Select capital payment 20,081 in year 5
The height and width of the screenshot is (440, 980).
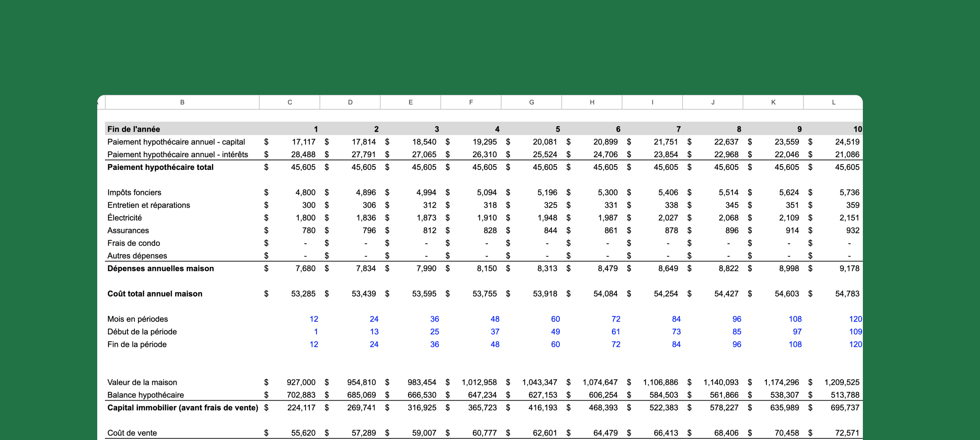click(545, 142)
